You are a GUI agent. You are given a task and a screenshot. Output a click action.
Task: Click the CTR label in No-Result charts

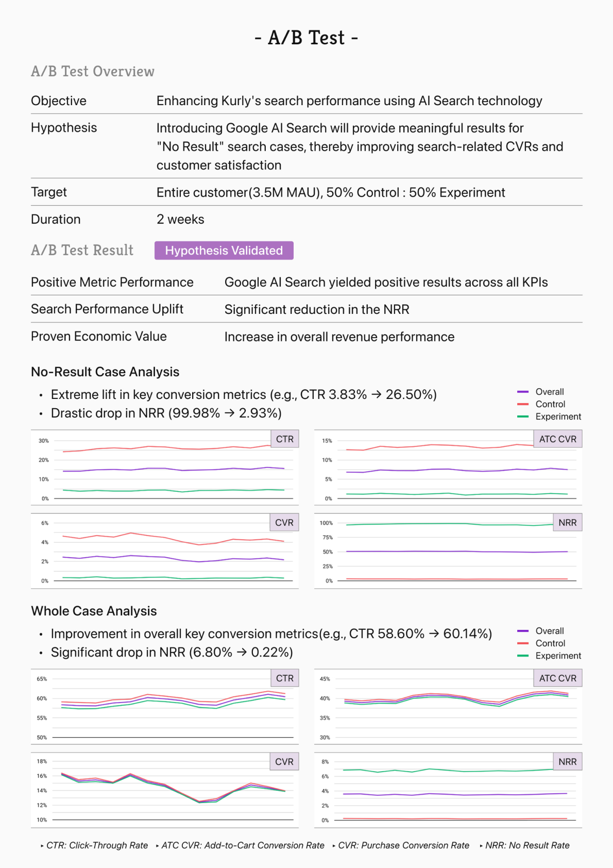tap(284, 439)
